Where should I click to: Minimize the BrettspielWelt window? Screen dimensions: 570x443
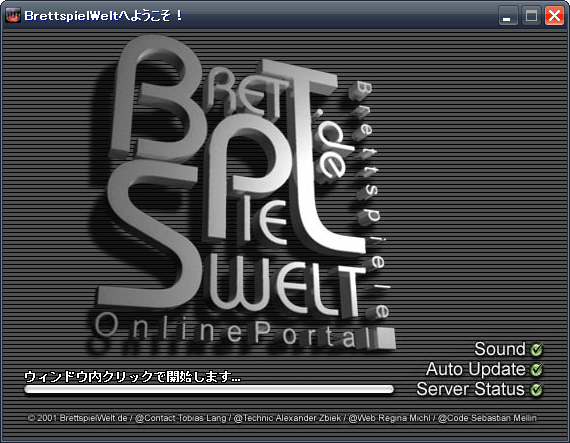click(508, 16)
